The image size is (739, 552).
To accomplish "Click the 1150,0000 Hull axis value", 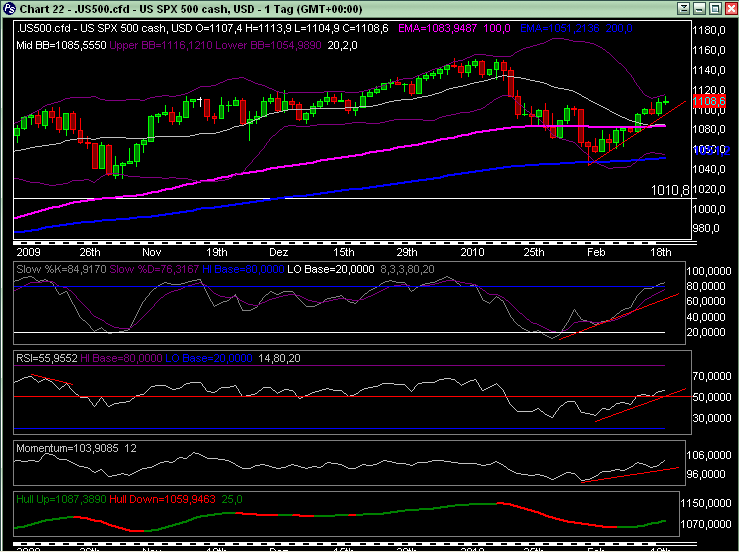I will [x=706, y=503].
